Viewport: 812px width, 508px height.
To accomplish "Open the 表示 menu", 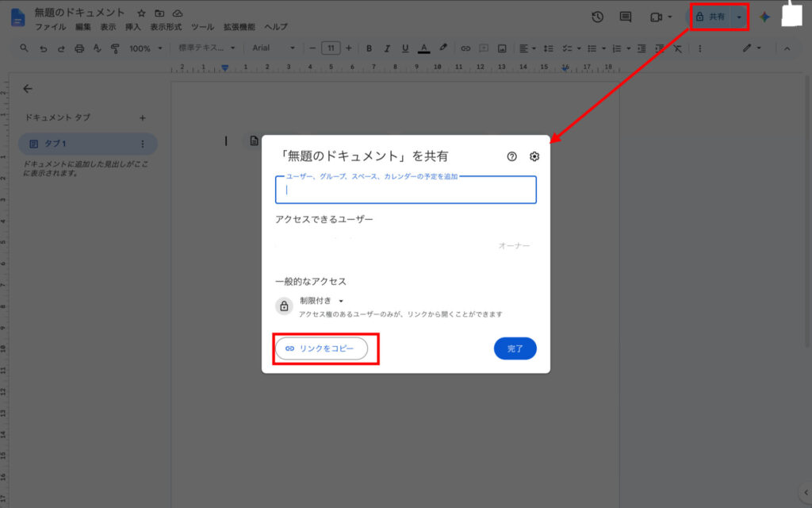I will pos(108,27).
